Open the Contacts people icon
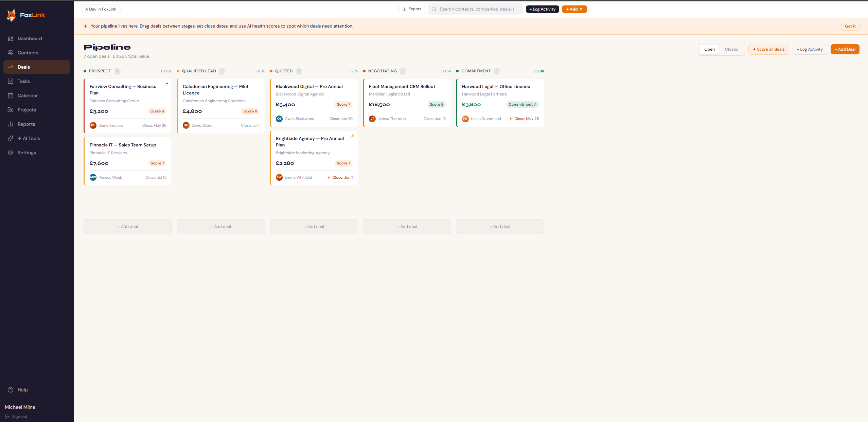 [11, 53]
